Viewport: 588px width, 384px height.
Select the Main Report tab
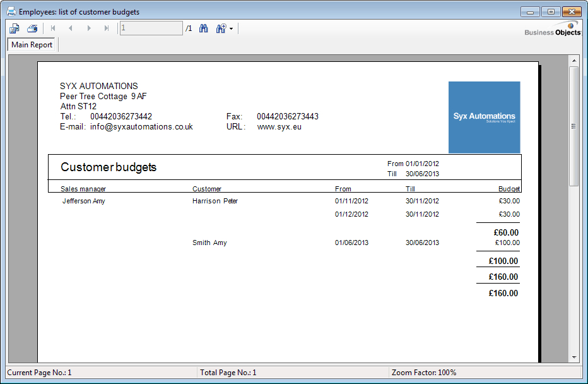pos(32,45)
